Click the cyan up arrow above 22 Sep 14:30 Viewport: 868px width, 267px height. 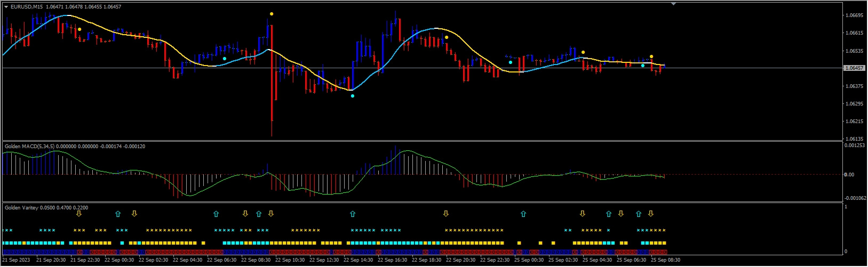[353, 214]
